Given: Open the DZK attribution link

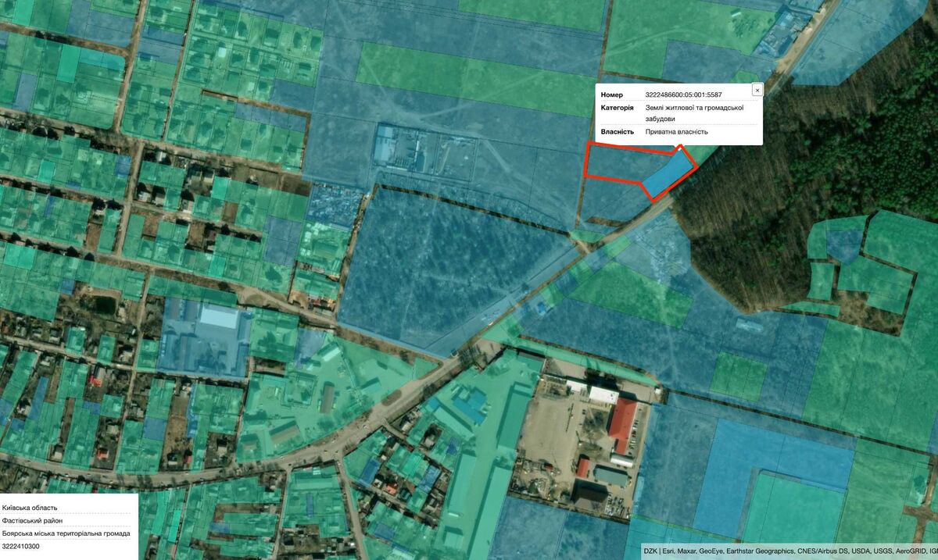Looking at the screenshot, I should click(x=650, y=551).
